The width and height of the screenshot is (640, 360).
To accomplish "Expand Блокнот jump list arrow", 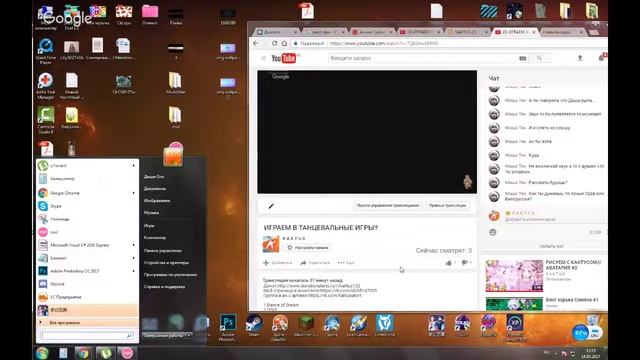I will [133, 258].
